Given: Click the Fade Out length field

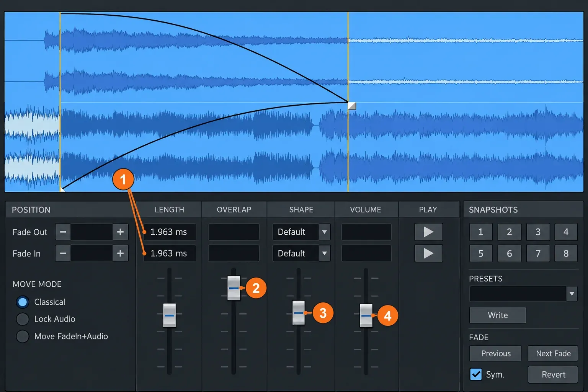Looking at the screenshot, I should [x=170, y=232].
